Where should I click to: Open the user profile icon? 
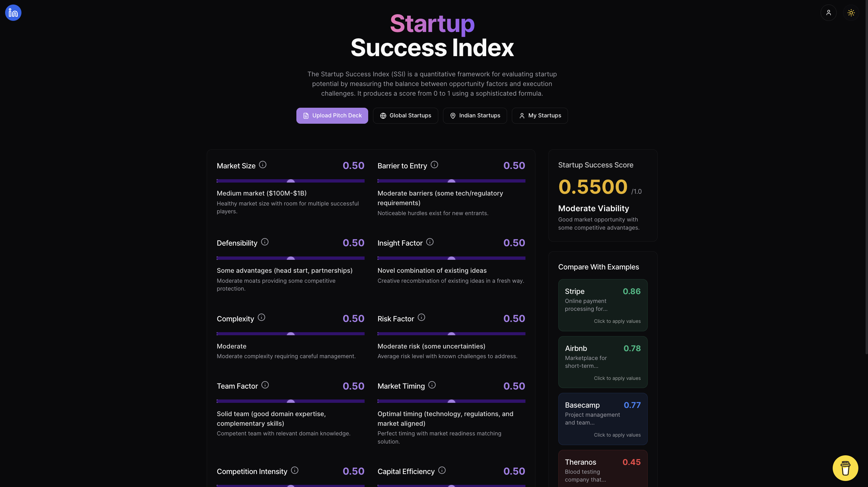(x=828, y=12)
